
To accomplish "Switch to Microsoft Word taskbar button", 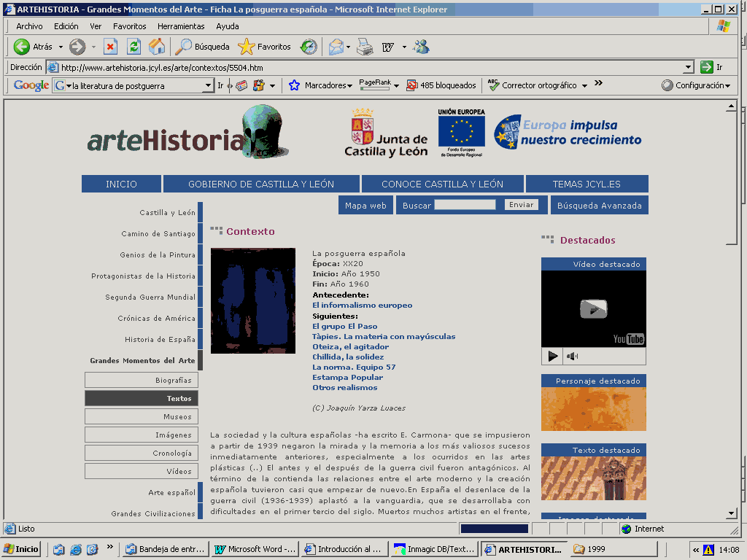I will [x=256, y=549].
